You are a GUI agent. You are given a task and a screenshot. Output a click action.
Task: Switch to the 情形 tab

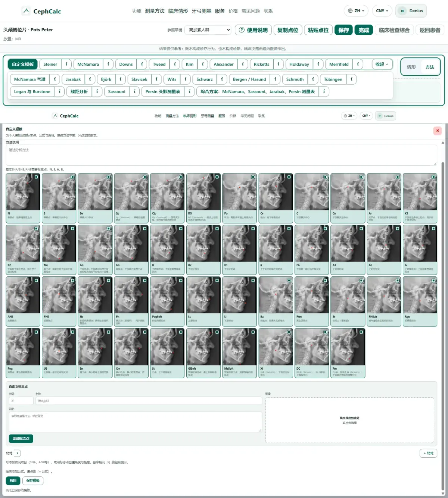(411, 67)
